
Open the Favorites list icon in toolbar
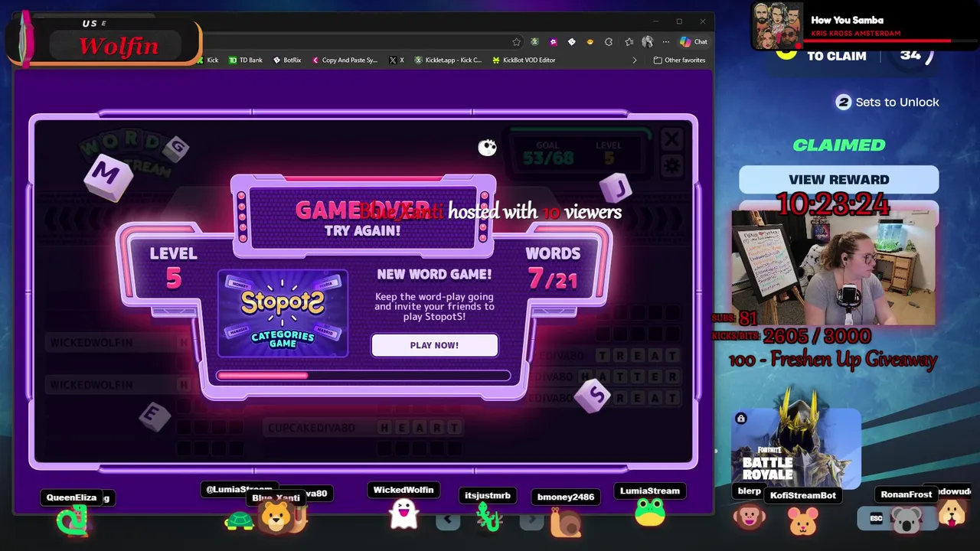[629, 41]
